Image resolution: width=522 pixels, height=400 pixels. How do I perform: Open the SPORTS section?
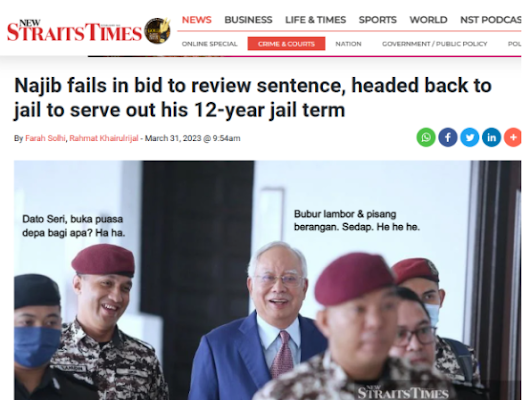pos(378,20)
